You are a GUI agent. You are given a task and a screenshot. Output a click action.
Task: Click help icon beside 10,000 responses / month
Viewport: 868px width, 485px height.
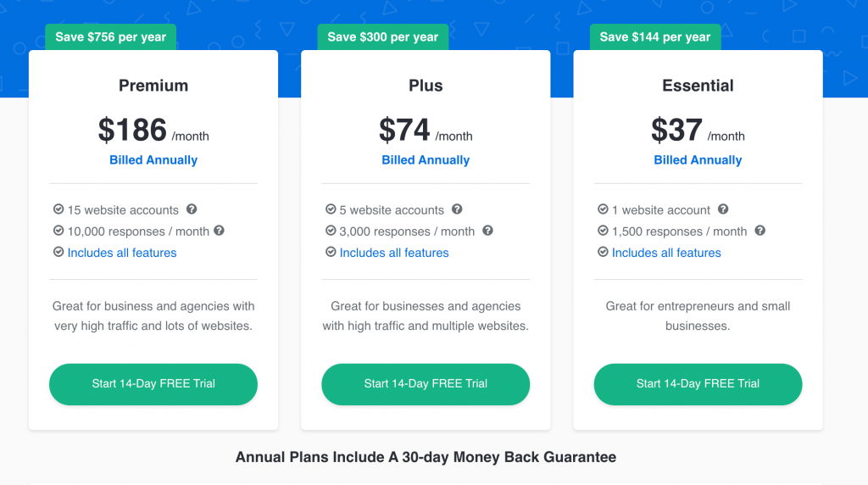(x=220, y=231)
